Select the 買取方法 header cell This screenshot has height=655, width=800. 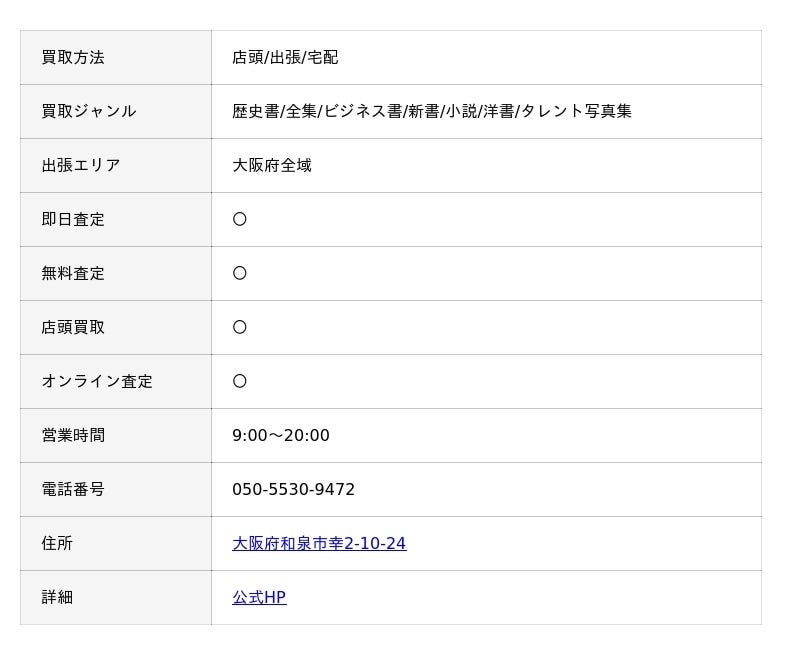(116, 58)
